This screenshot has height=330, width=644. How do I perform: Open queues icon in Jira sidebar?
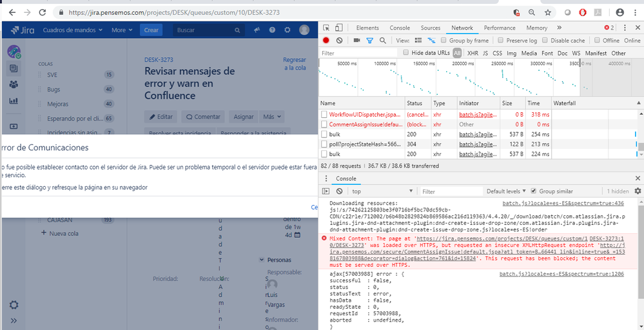14,68
